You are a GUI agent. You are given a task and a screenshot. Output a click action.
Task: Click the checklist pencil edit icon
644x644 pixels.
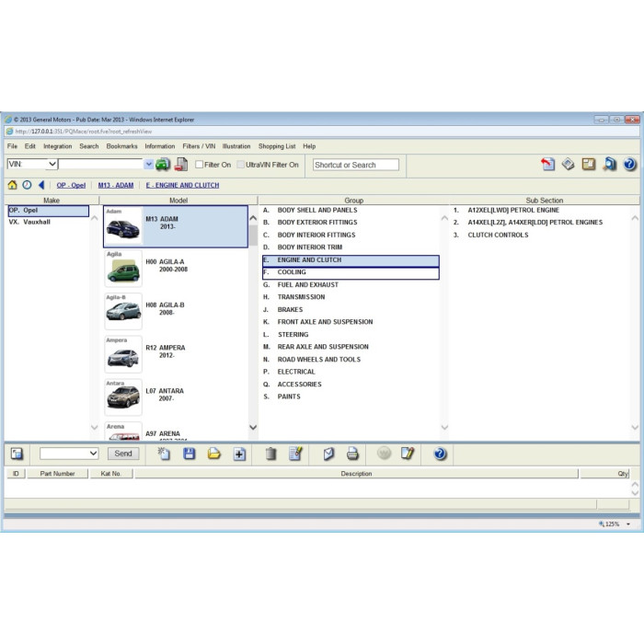point(295,453)
